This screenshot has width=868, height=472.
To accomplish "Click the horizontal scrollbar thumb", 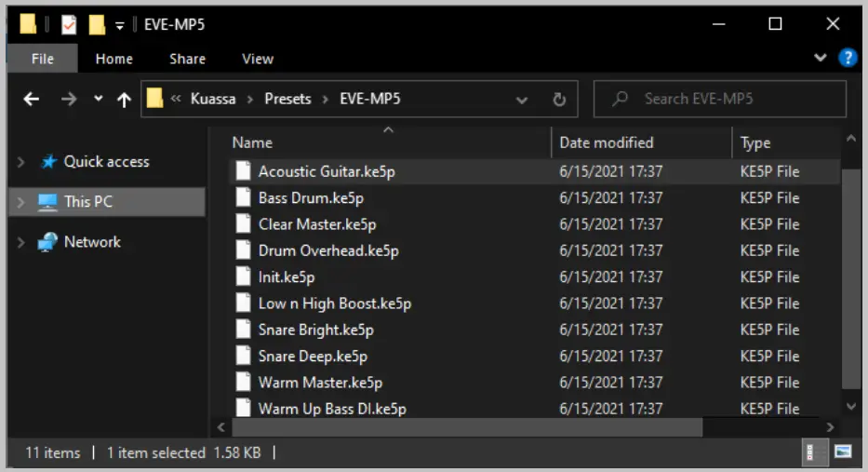I will [x=467, y=427].
